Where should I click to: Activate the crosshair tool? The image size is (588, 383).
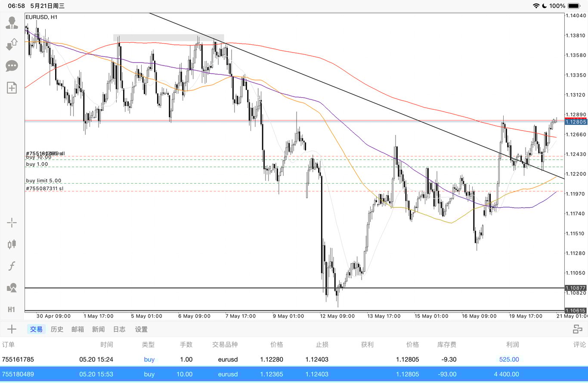(12, 223)
